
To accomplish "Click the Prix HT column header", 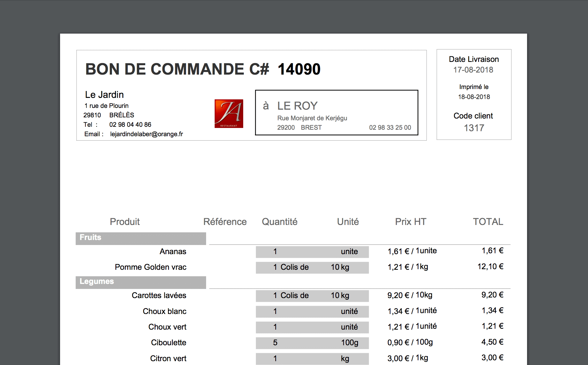I will tap(410, 222).
